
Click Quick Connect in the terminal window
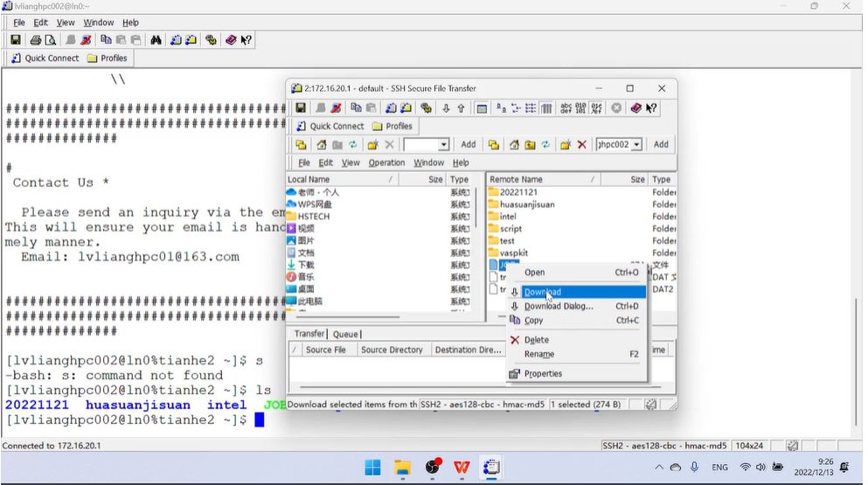[45, 59]
